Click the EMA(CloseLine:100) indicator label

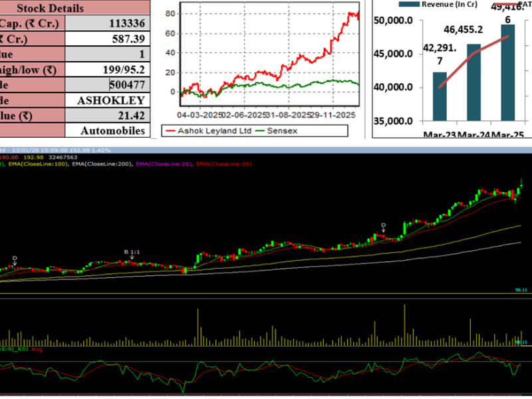[x=37, y=163]
